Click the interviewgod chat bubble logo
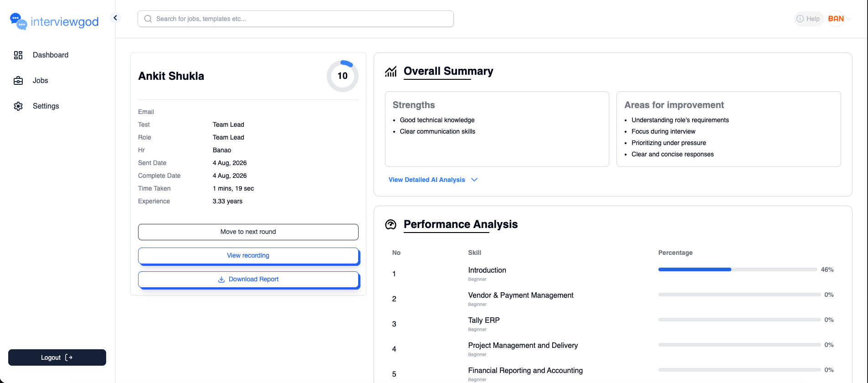This screenshot has height=383, width=868. pos(18,21)
